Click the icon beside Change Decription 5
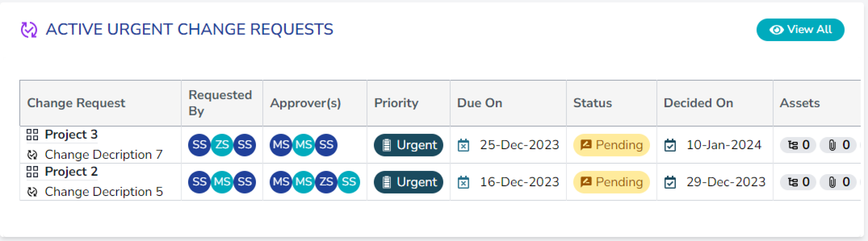 coord(32,192)
